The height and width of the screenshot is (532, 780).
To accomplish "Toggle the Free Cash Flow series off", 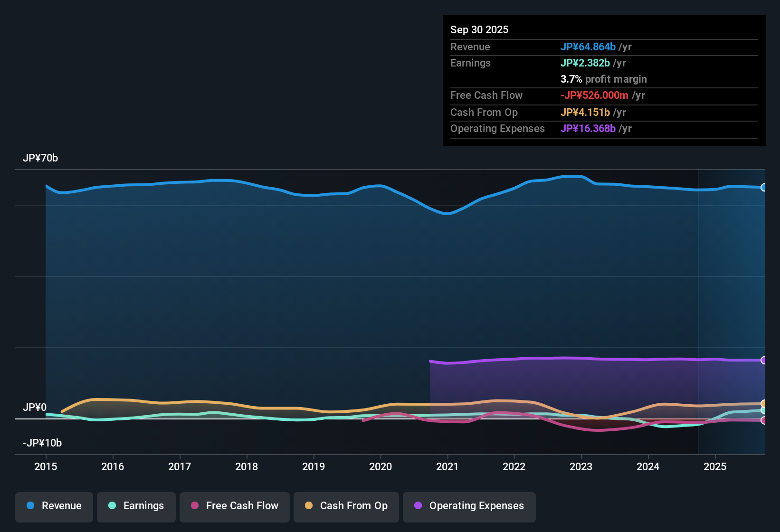I will 234,506.
